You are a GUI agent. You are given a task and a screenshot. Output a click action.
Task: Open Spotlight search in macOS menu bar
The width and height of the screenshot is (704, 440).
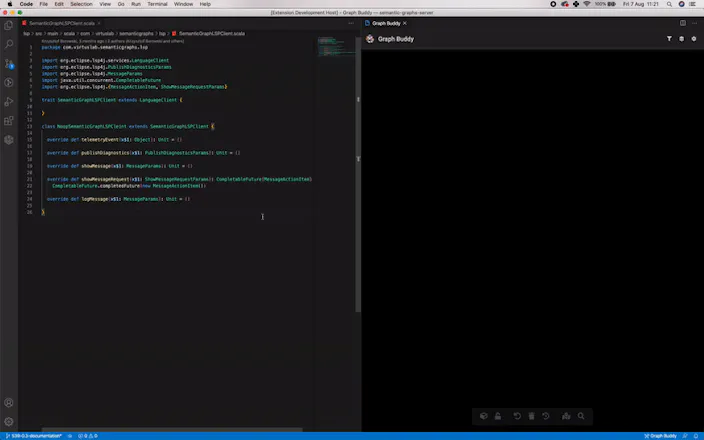(669, 4)
